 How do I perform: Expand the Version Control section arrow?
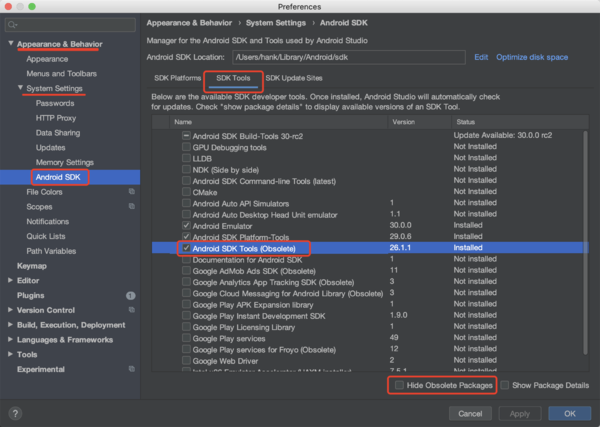pyautogui.click(x=10, y=310)
